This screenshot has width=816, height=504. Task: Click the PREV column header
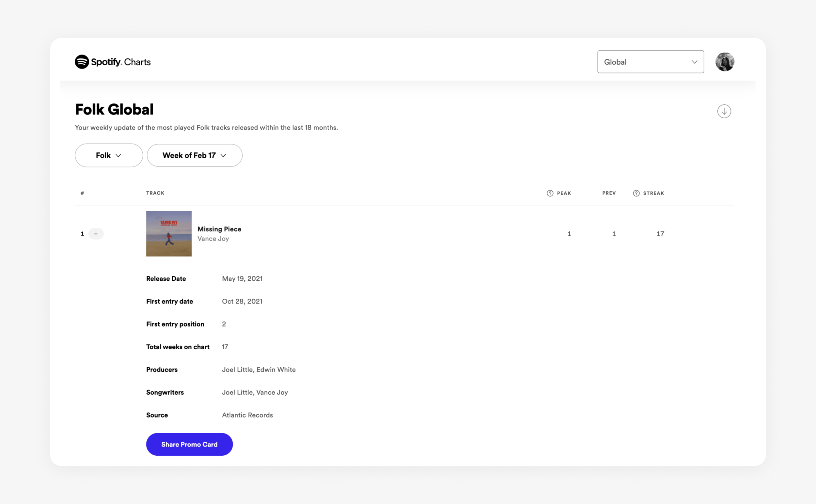pyautogui.click(x=609, y=193)
